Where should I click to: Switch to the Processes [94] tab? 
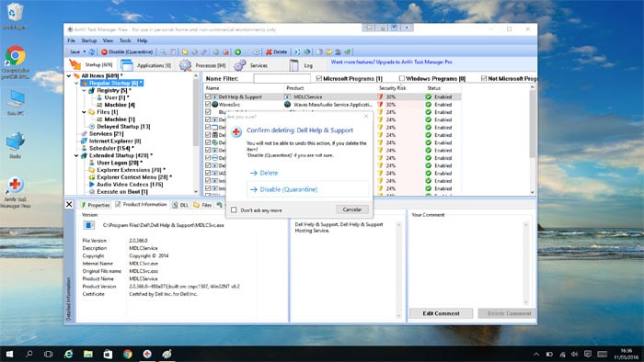pyautogui.click(x=202, y=65)
